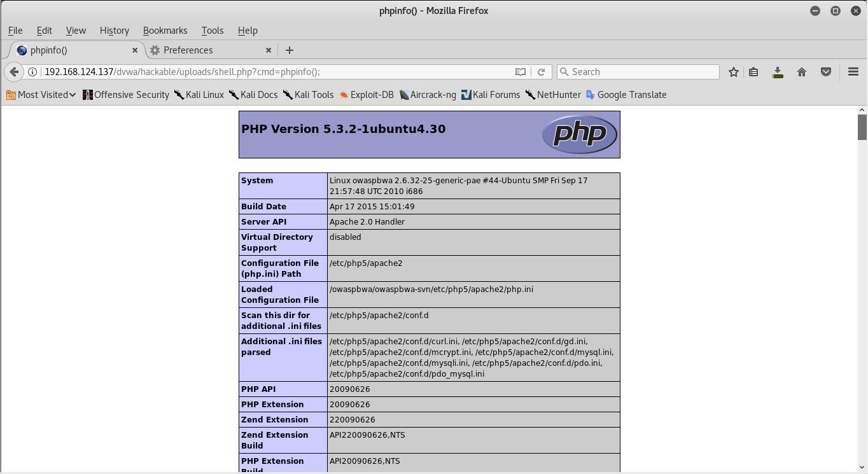Image resolution: width=868 pixels, height=474 pixels.
Task: Open the downloads arrow icon
Action: (x=778, y=72)
